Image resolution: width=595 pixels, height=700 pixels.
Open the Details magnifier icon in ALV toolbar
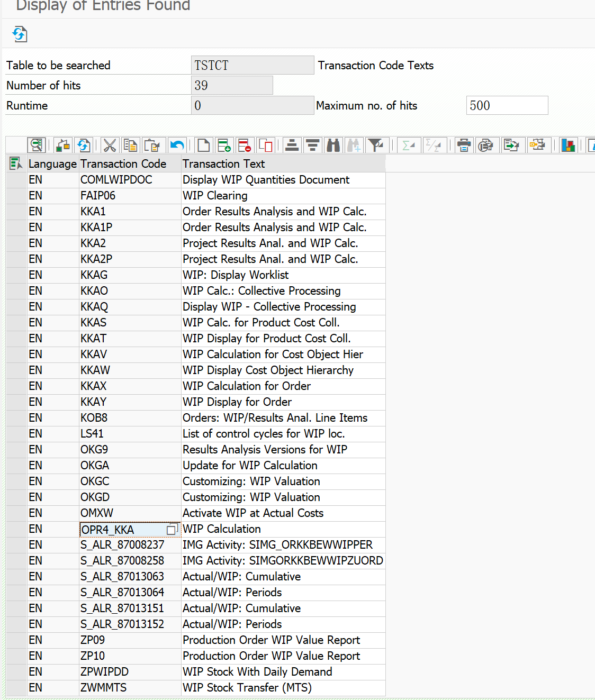(37, 145)
